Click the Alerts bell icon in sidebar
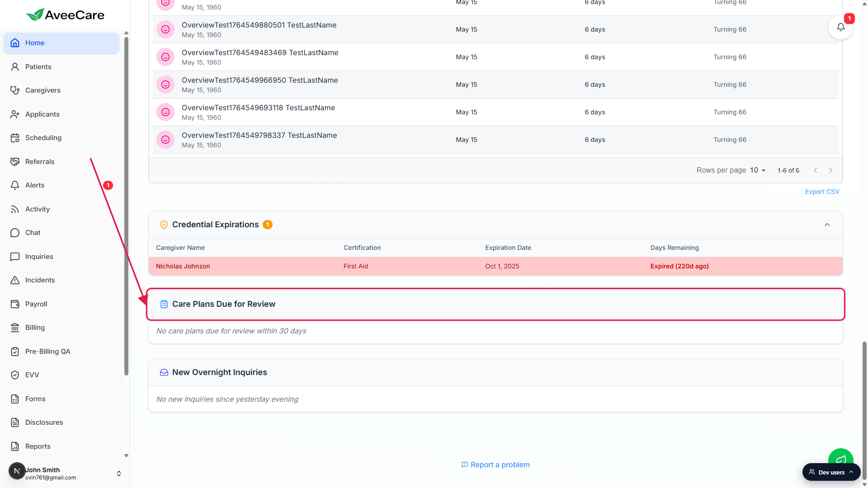The image size is (868, 488). pyautogui.click(x=15, y=185)
